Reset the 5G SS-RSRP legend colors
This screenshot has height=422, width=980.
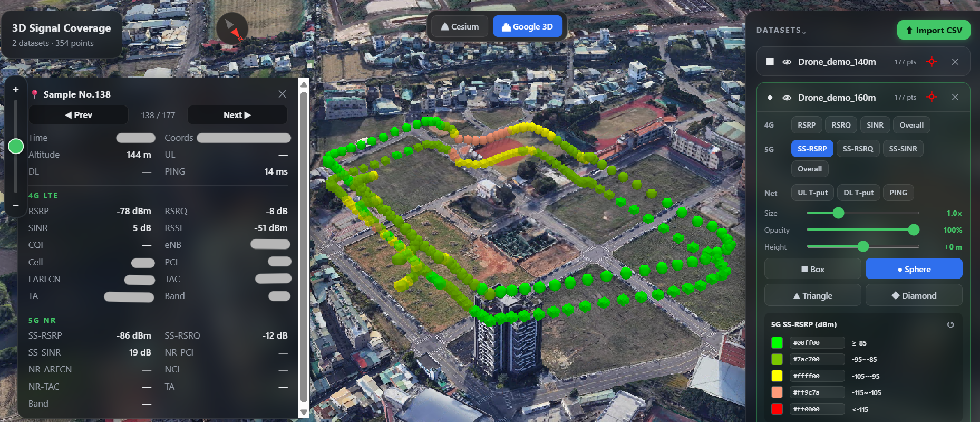(950, 324)
